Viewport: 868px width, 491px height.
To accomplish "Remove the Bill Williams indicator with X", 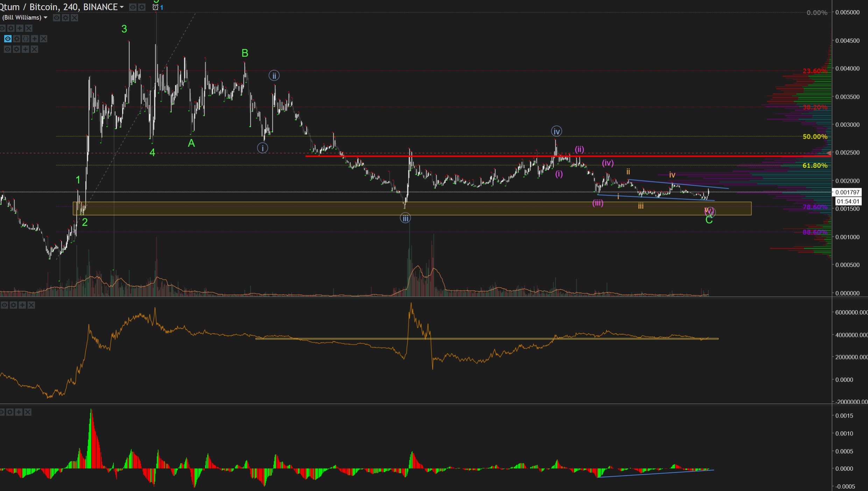I will 75,17.
